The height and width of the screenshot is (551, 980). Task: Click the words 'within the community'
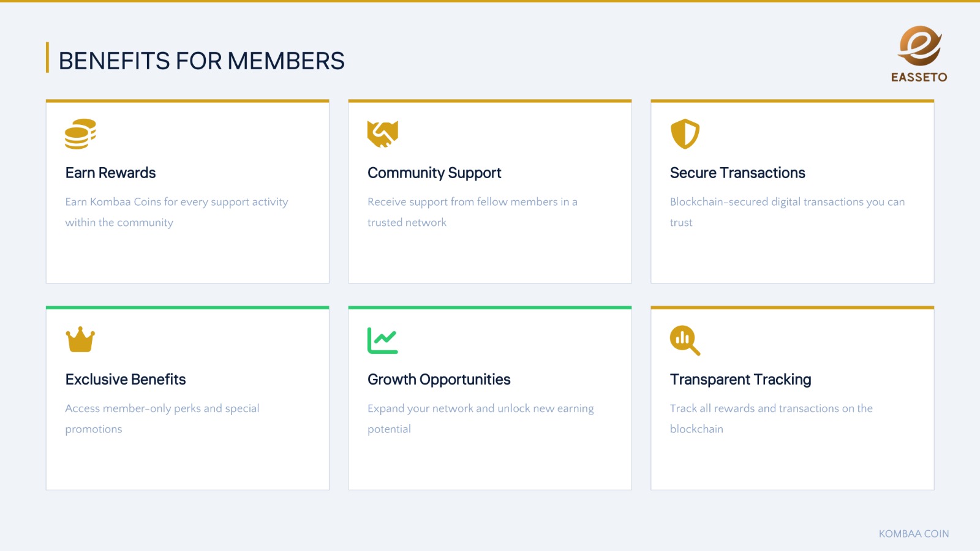coord(119,222)
